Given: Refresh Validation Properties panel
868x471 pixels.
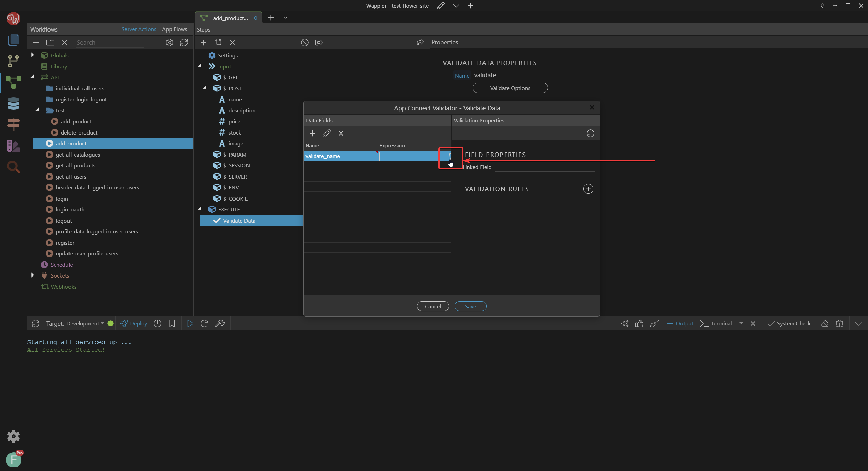Looking at the screenshot, I should tap(590, 134).
